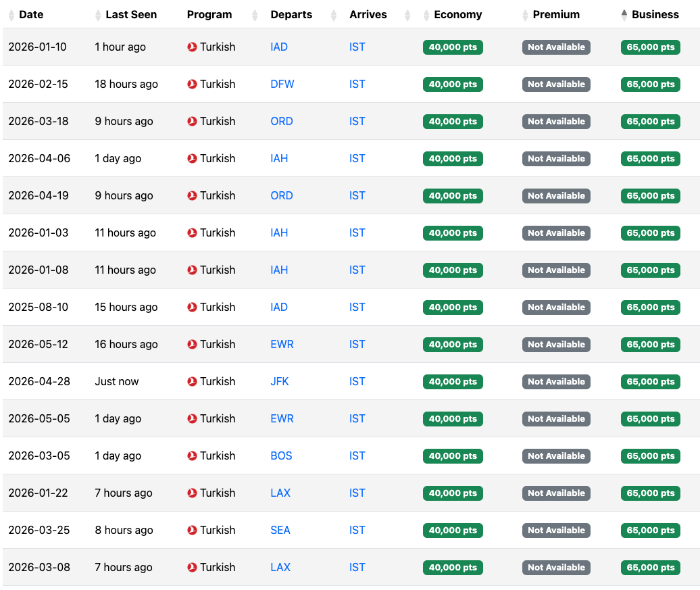Click the sort arrows left of Premium header
Viewport: 700px width, 590px height.
(x=526, y=15)
